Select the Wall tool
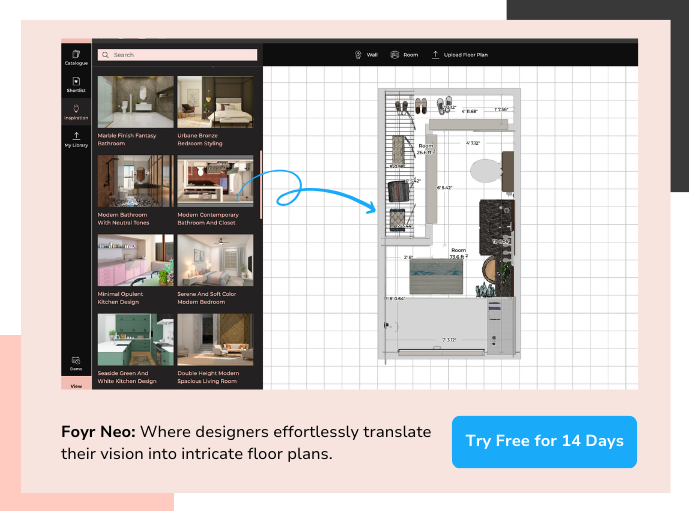689x511 pixels. click(366, 55)
